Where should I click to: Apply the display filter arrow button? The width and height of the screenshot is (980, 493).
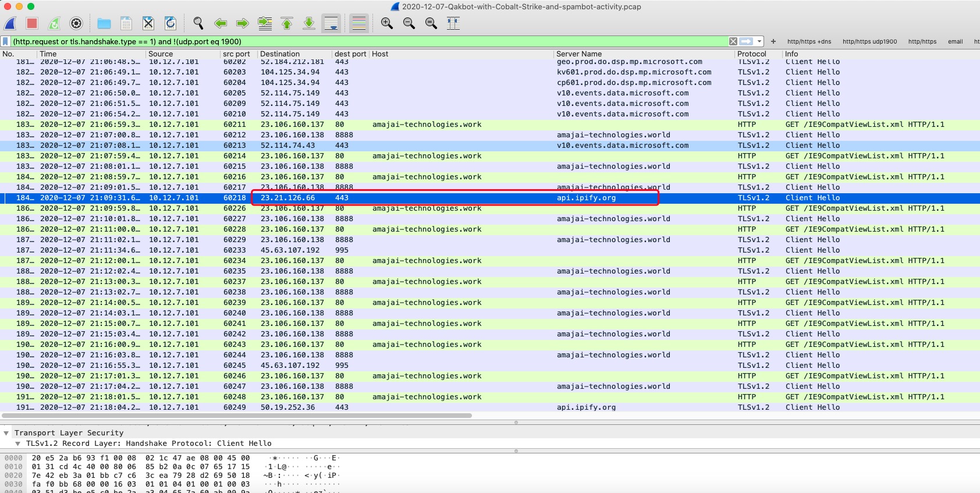click(x=747, y=41)
